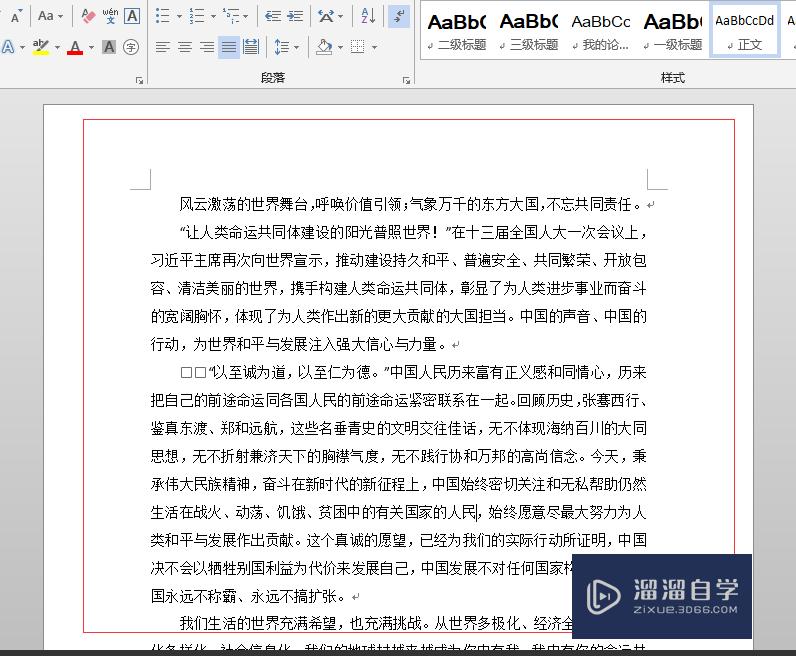The width and height of the screenshot is (796, 656).
Task: Click the Numbering list icon
Action: (197, 16)
